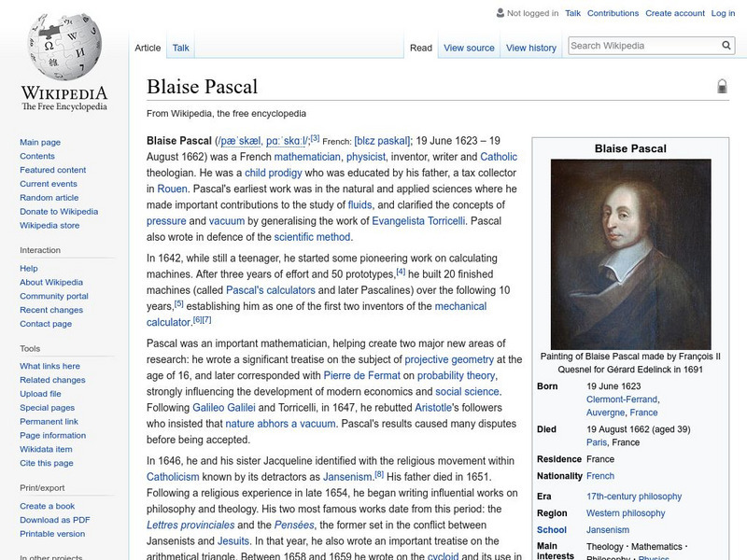Follow the physicist link

pos(366,157)
